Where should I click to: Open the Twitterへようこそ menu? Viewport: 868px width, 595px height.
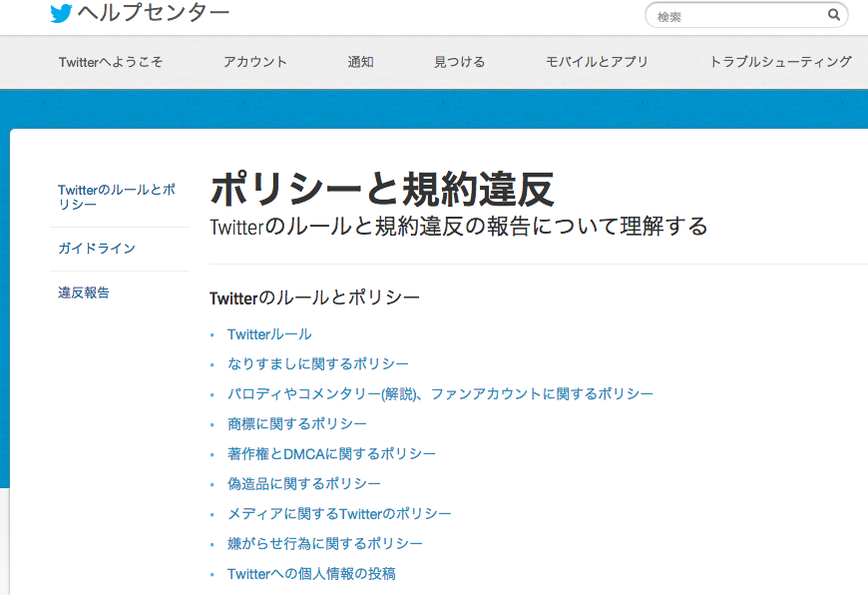pos(111,62)
